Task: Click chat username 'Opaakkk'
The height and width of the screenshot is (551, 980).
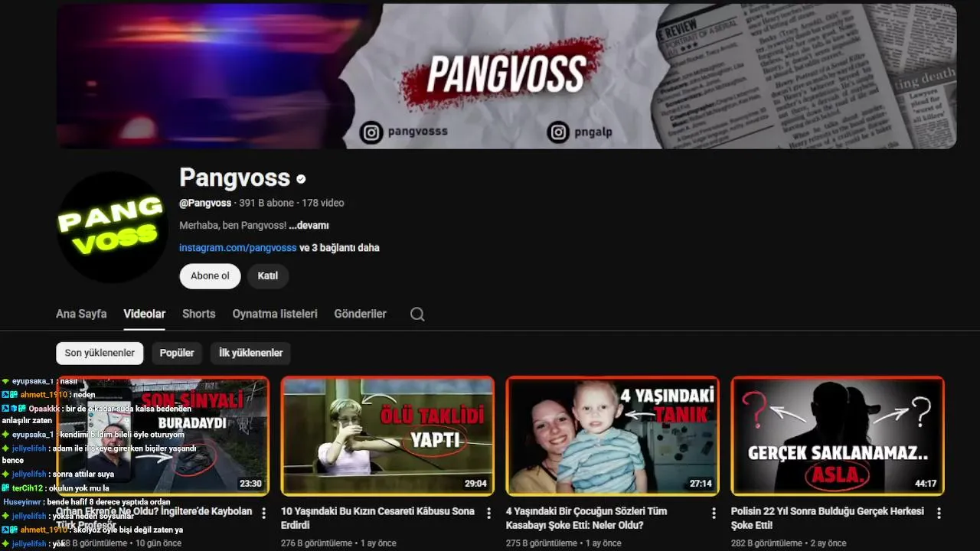Action: [44, 409]
